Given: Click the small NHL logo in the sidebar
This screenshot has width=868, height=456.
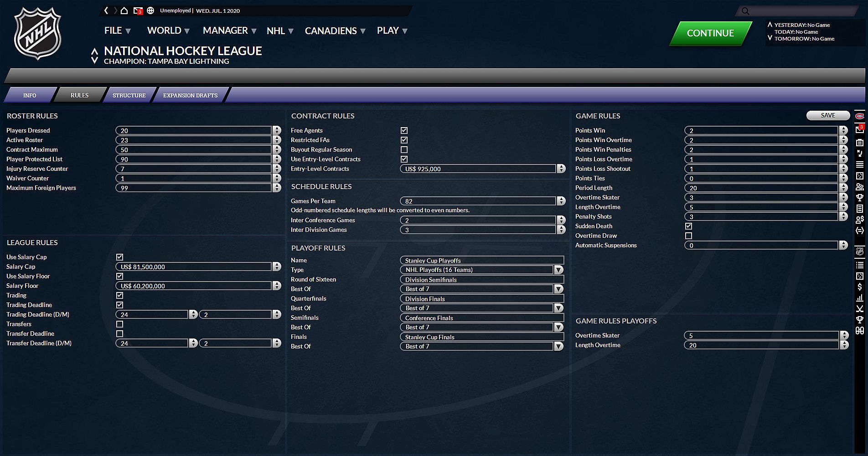Looking at the screenshot, I should [860, 251].
